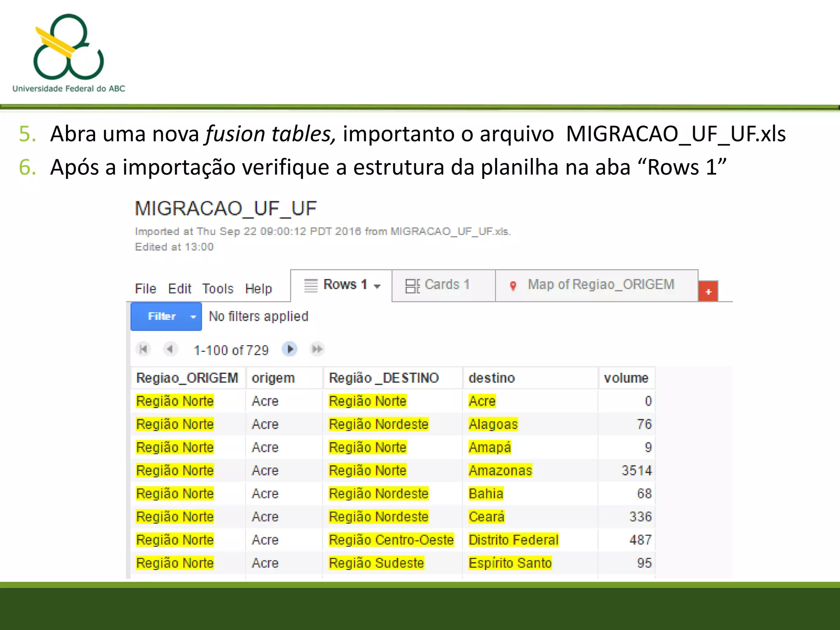Image resolution: width=840 pixels, height=630 pixels.
Task: Open the Rows 1 tab dropdown arrow
Action: 377,286
